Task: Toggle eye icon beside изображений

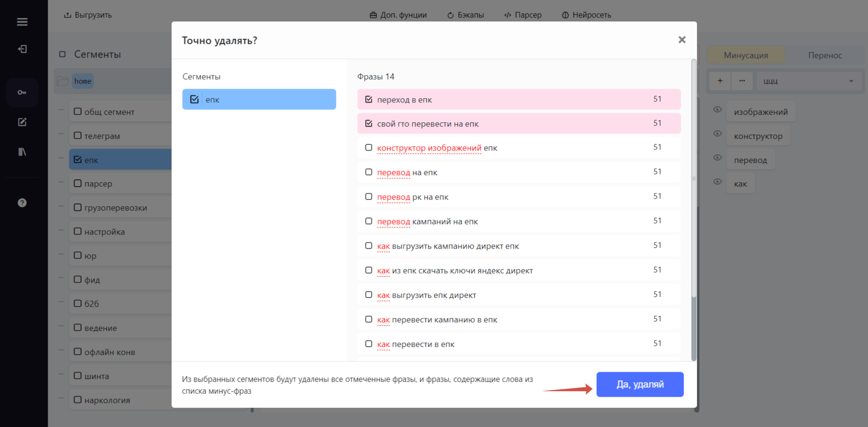Action: coord(718,109)
